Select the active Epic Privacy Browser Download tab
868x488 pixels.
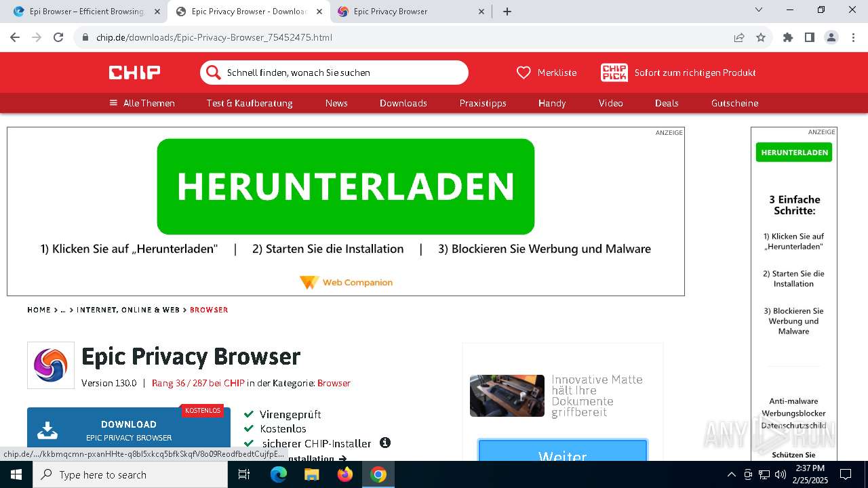[249, 12]
